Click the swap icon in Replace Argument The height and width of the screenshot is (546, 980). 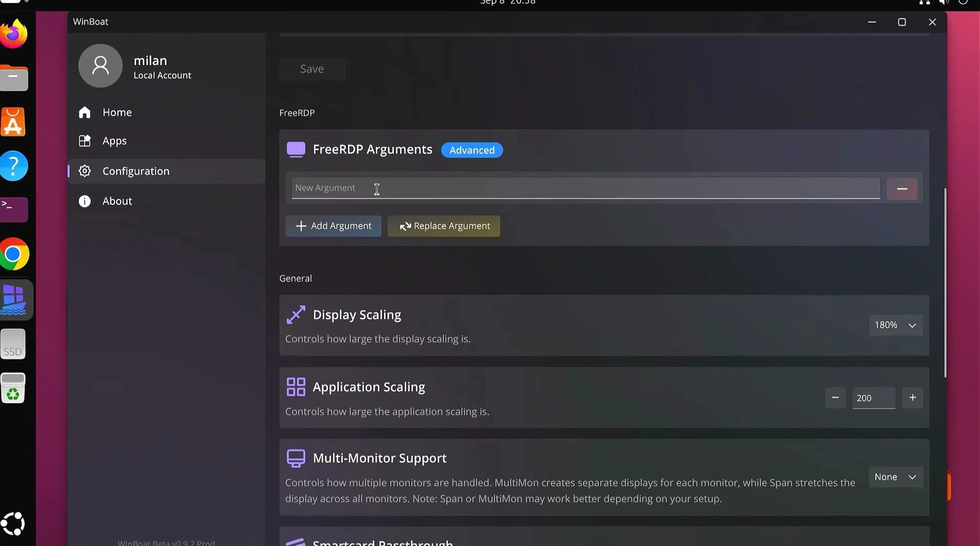pyautogui.click(x=405, y=226)
